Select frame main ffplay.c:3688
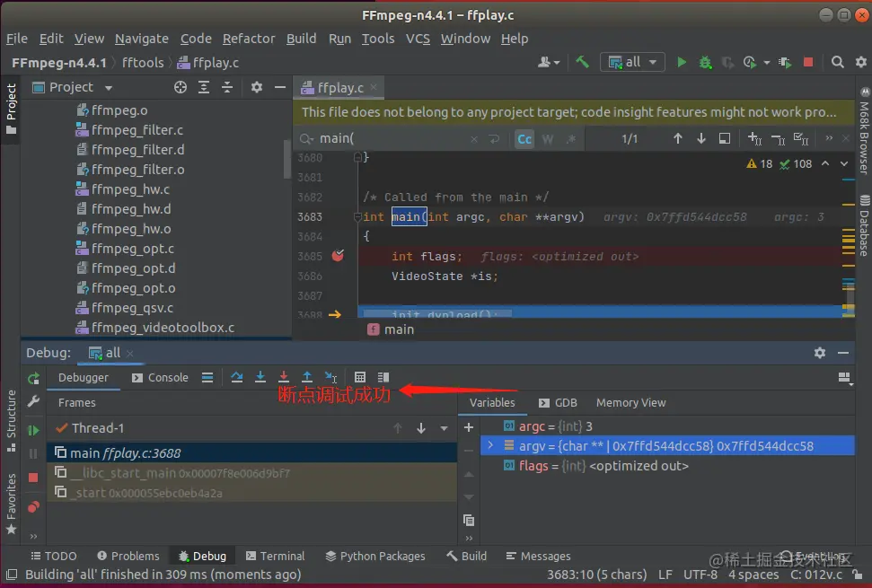Screen dimensions: 872x588 tap(252, 453)
